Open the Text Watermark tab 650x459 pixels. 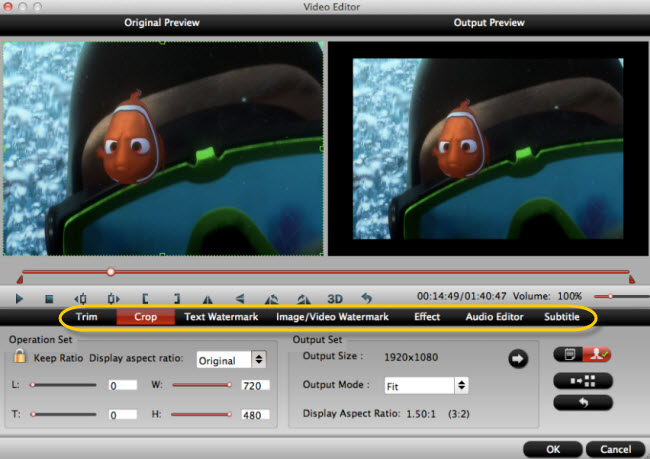[x=221, y=317]
